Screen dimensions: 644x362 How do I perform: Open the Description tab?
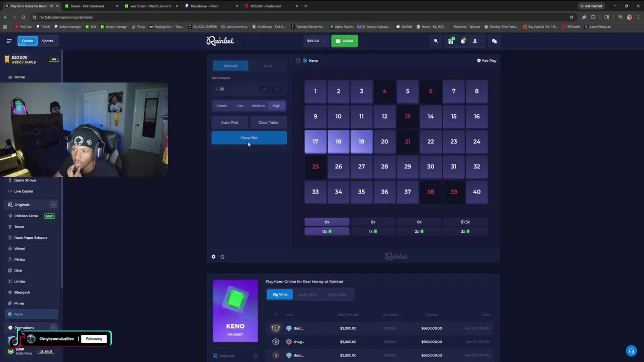[x=337, y=295]
